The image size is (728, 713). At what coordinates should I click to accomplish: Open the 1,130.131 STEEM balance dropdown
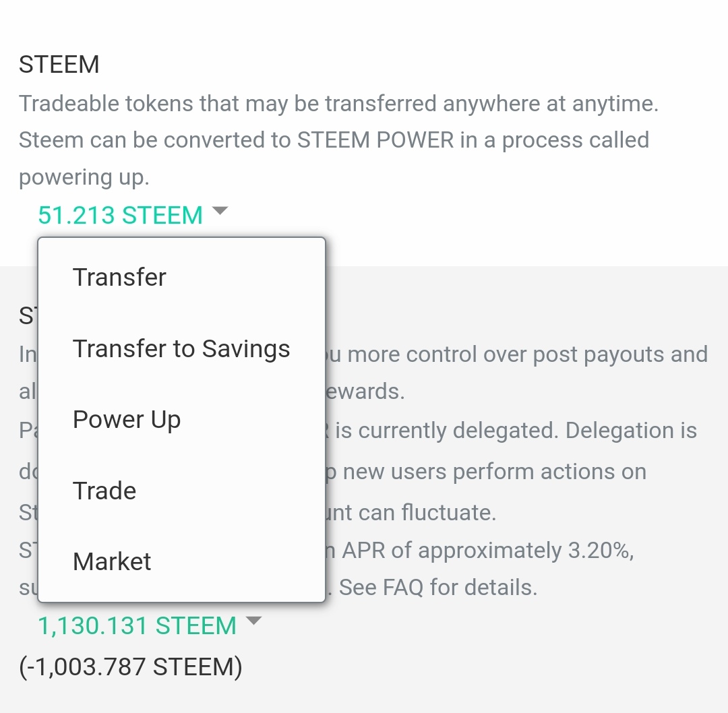pyautogui.click(x=137, y=626)
